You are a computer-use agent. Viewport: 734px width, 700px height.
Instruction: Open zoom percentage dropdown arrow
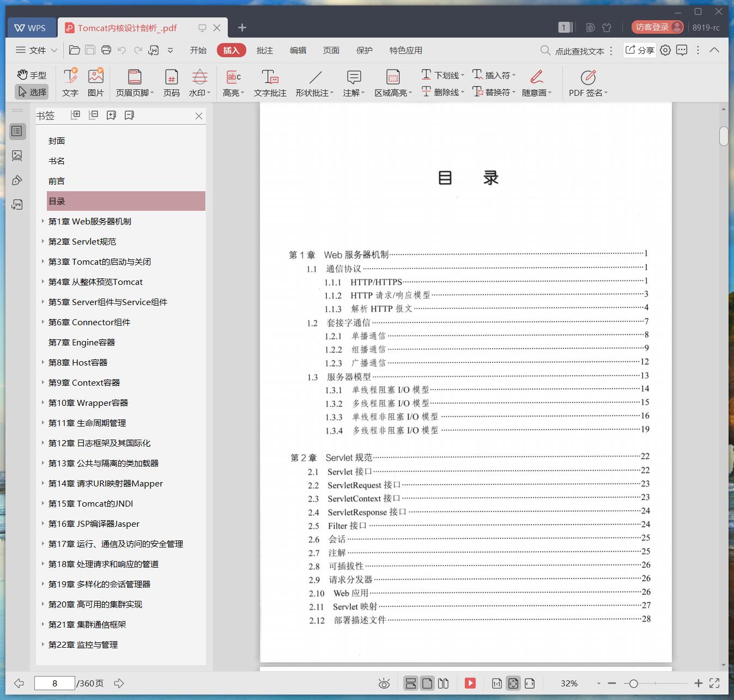[598, 683]
